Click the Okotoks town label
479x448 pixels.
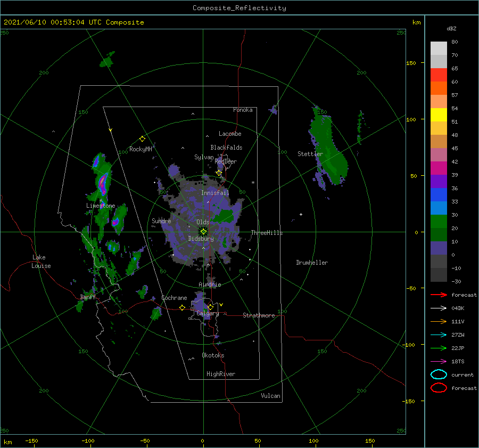click(x=213, y=355)
